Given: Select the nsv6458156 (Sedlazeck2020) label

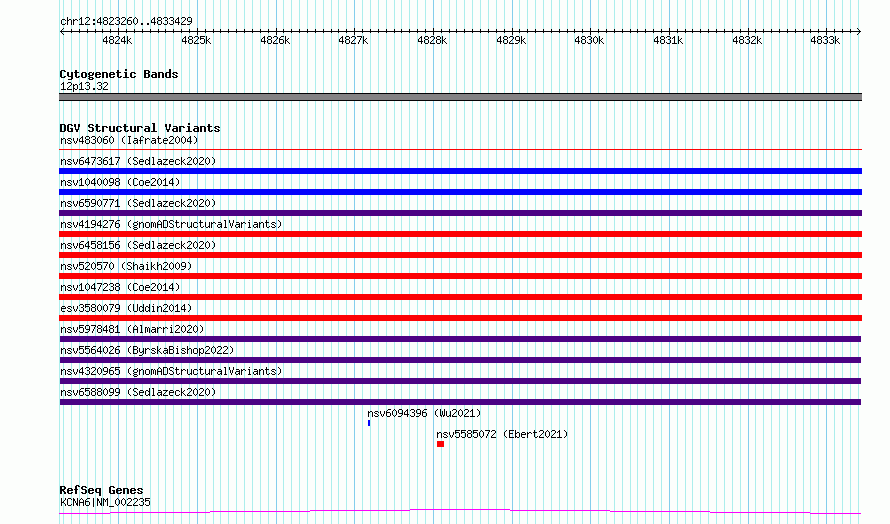Looking at the screenshot, I should tap(138, 245).
